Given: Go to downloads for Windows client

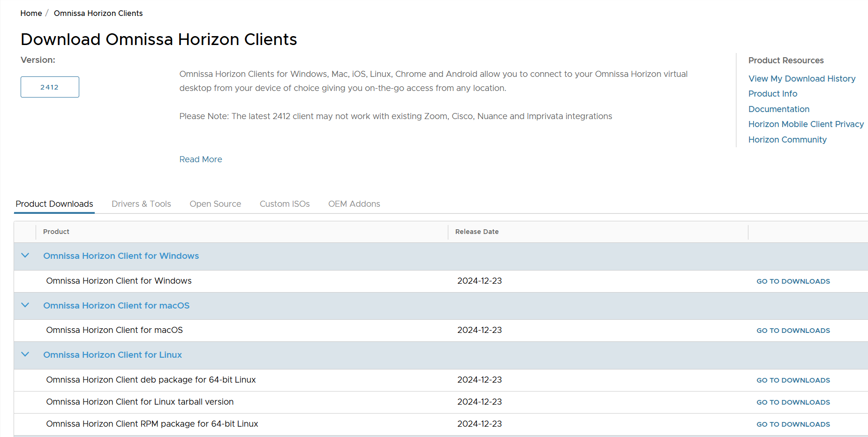Looking at the screenshot, I should pyautogui.click(x=793, y=281).
